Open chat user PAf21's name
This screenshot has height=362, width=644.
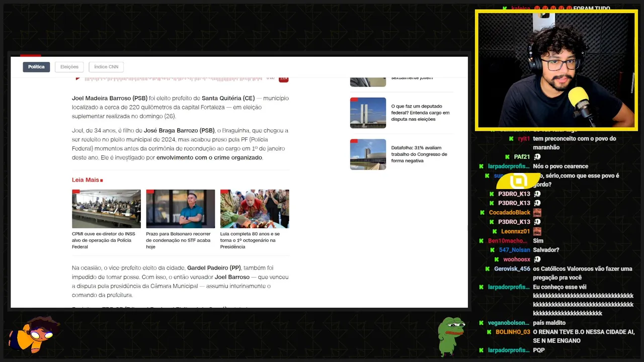click(x=522, y=157)
